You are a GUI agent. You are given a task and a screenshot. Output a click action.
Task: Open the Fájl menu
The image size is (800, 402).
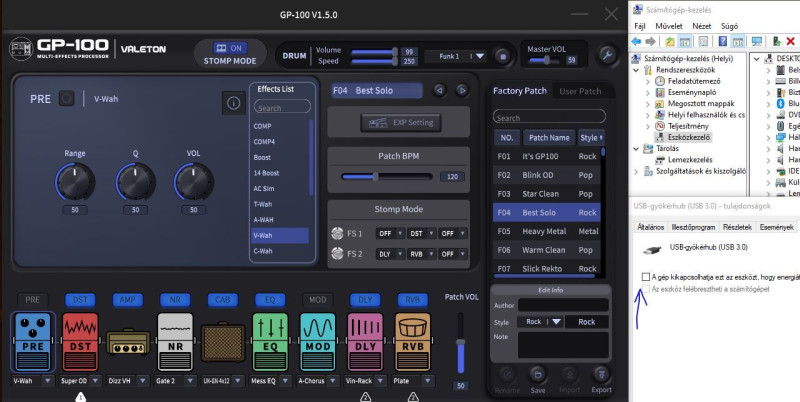640,26
